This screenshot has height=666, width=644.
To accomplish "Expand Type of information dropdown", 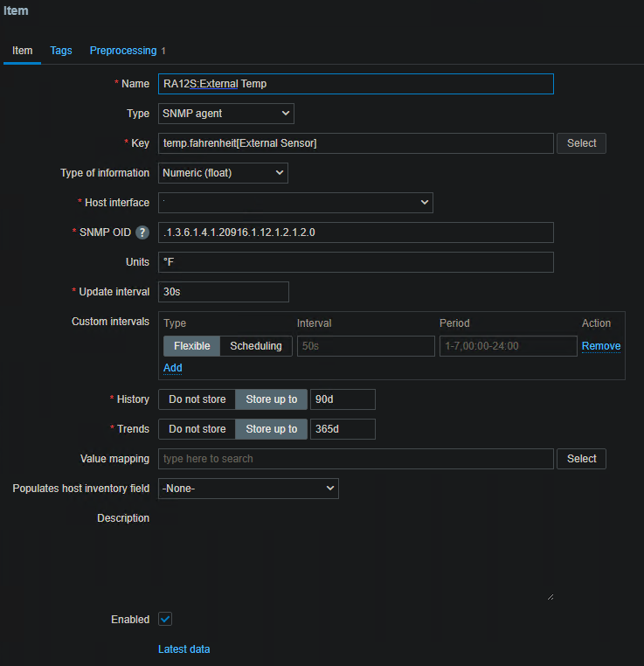I will click(x=223, y=173).
